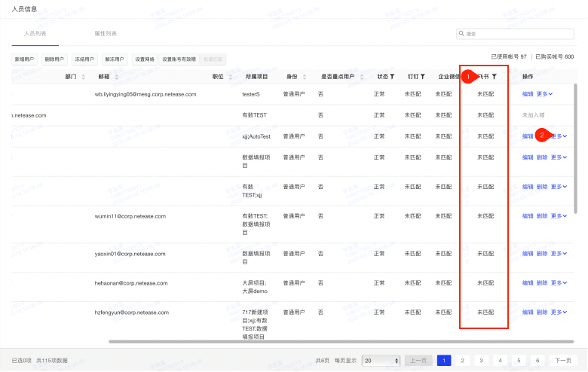
Task: Go to page 3 in pagination
Action: [482, 361]
